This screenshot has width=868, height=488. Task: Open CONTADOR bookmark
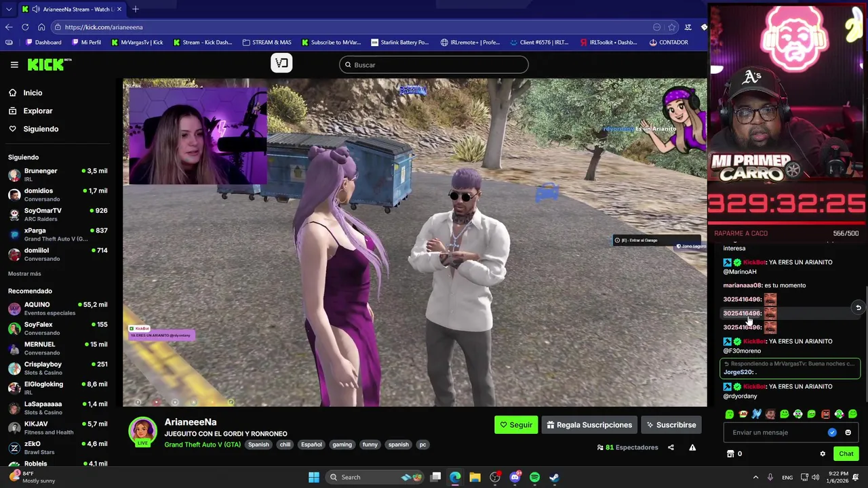[x=668, y=42]
